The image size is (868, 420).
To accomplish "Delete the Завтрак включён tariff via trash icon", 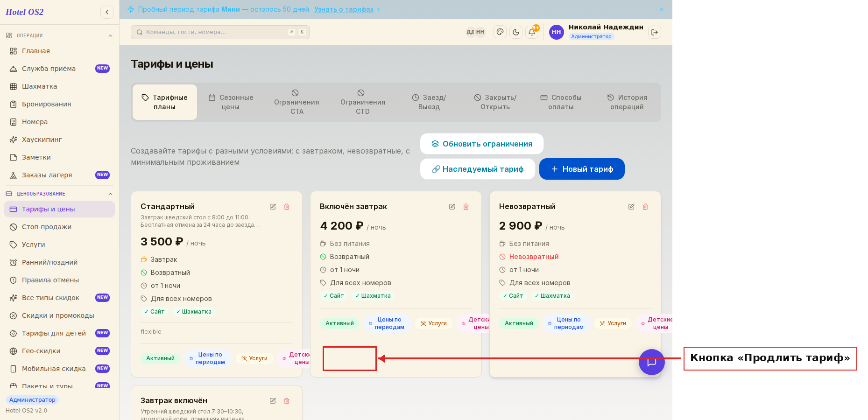I will 287,401.
